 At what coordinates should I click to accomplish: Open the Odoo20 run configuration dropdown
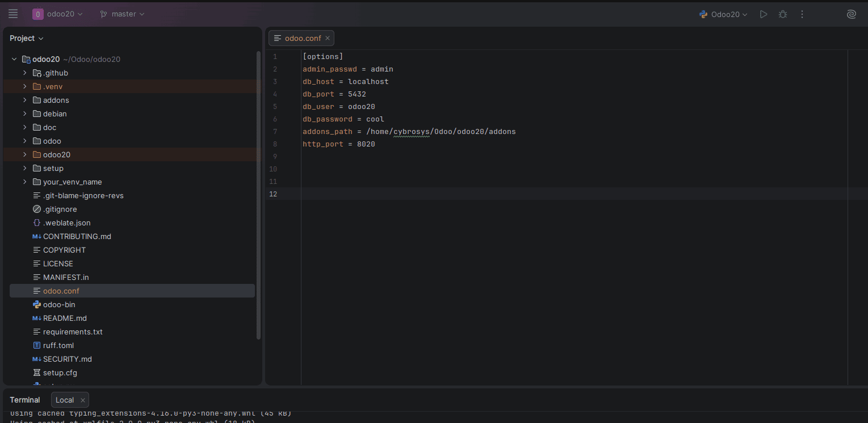tap(723, 14)
